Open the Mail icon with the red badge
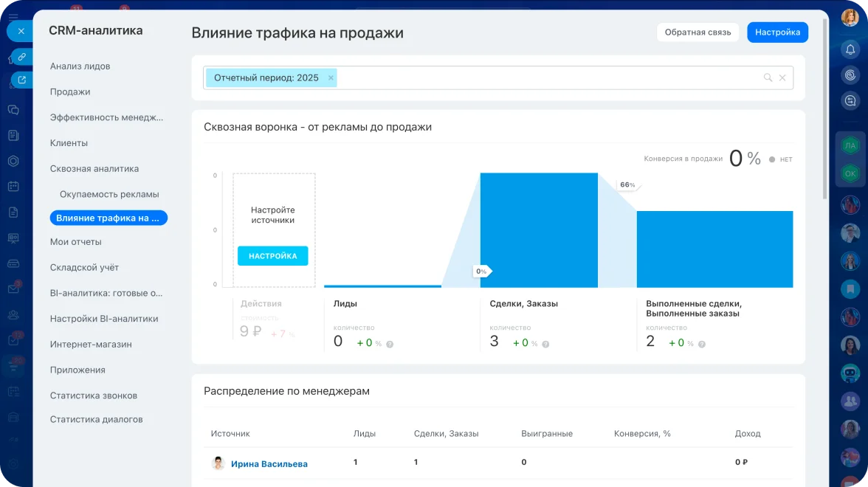868x487 pixels. click(14, 288)
